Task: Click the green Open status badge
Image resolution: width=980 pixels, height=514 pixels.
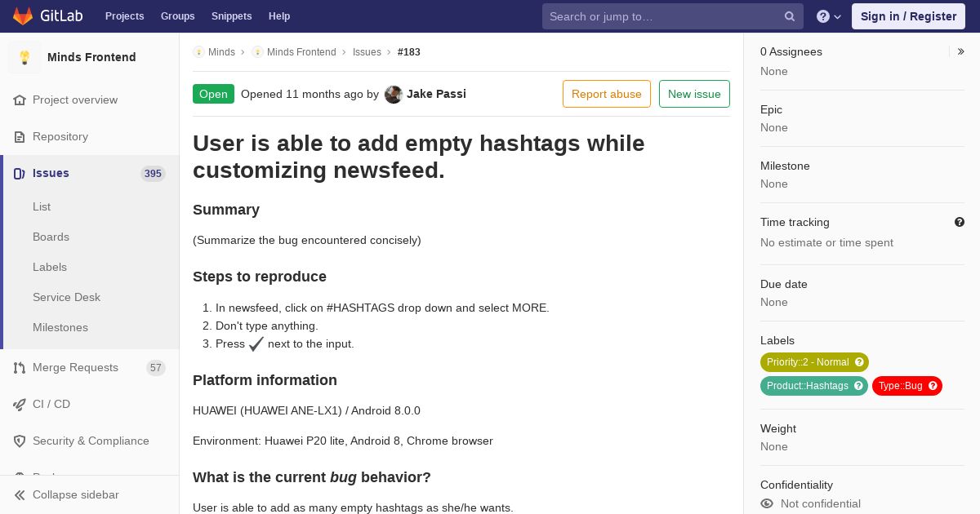Action: tap(213, 94)
